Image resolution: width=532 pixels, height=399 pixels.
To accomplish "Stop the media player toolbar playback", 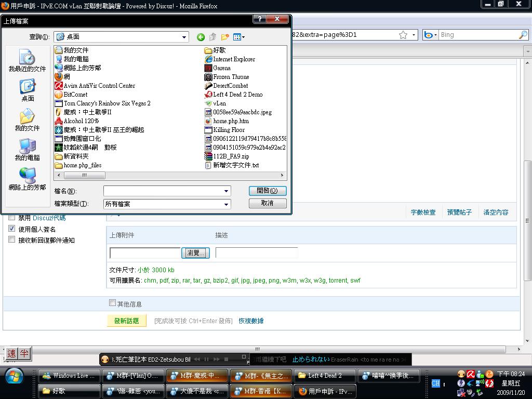I will (227, 359).
